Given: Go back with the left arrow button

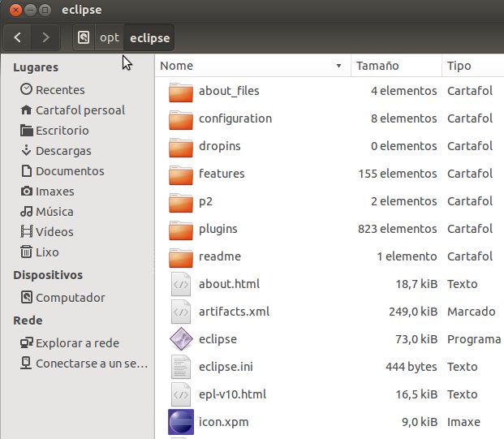Looking at the screenshot, I should pos(18,37).
